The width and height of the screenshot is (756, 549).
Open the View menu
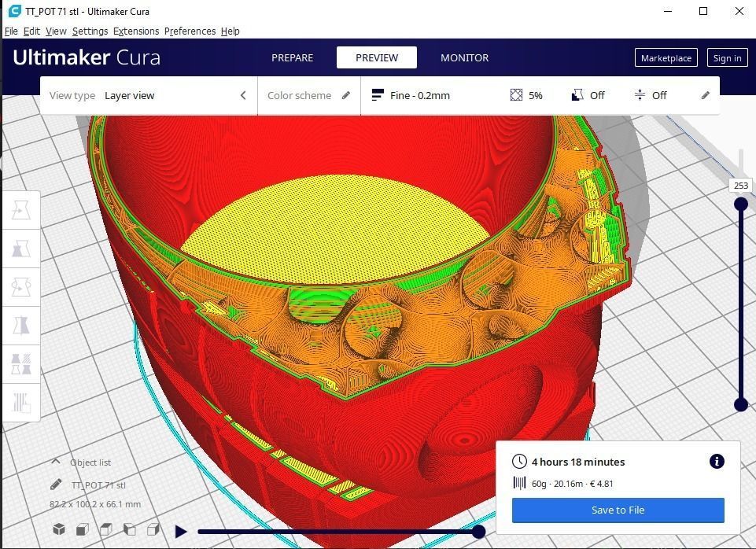pyautogui.click(x=56, y=31)
